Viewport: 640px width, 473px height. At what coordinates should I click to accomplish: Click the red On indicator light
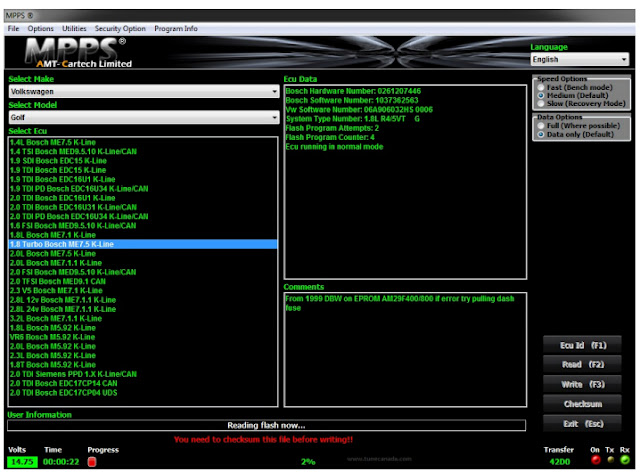596,460
